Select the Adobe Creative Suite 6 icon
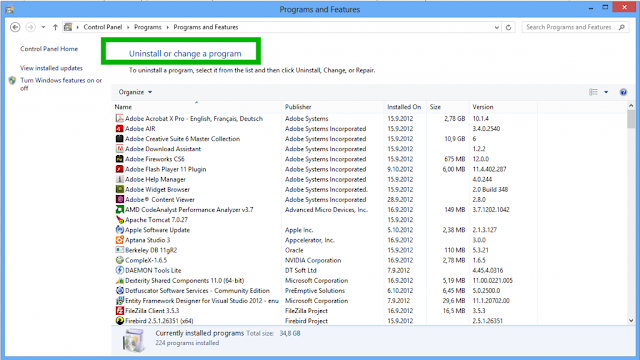The height and width of the screenshot is (360, 640). [119, 139]
